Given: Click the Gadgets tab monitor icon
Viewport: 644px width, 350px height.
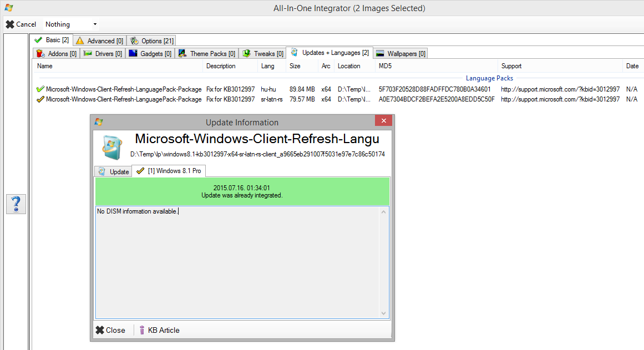Looking at the screenshot, I should click(x=133, y=54).
